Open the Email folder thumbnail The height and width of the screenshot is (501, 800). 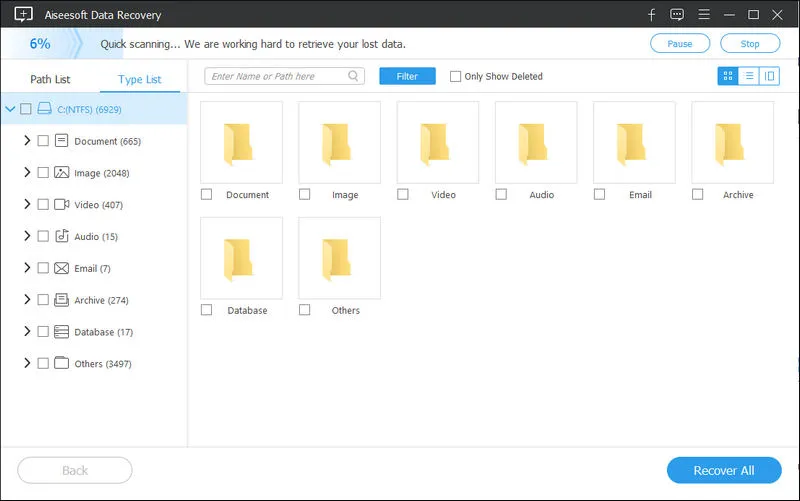634,142
